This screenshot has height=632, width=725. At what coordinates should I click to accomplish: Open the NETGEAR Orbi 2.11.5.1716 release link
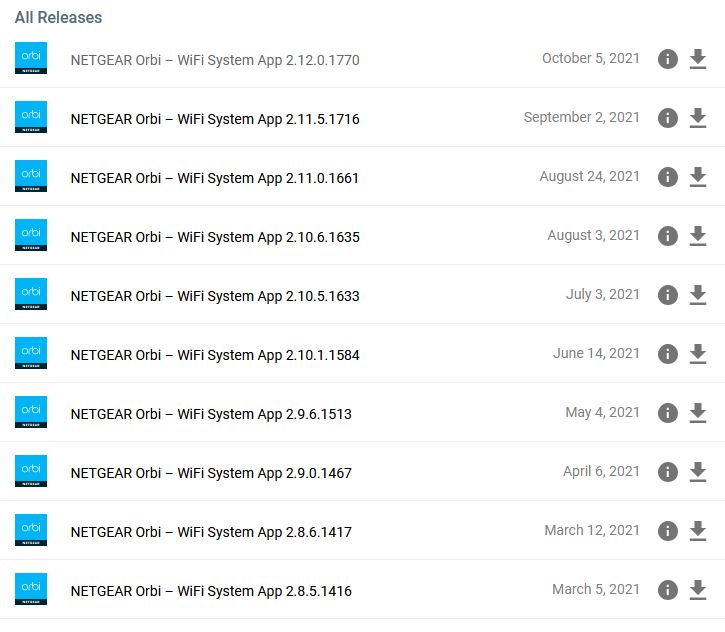[x=215, y=119]
